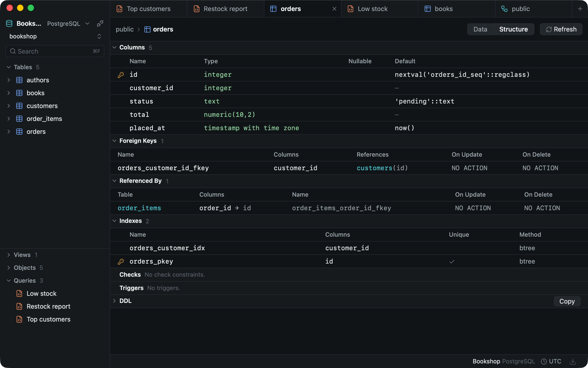Expand the DDL section
The width and height of the screenshot is (588, 368).
click(114, 301)
